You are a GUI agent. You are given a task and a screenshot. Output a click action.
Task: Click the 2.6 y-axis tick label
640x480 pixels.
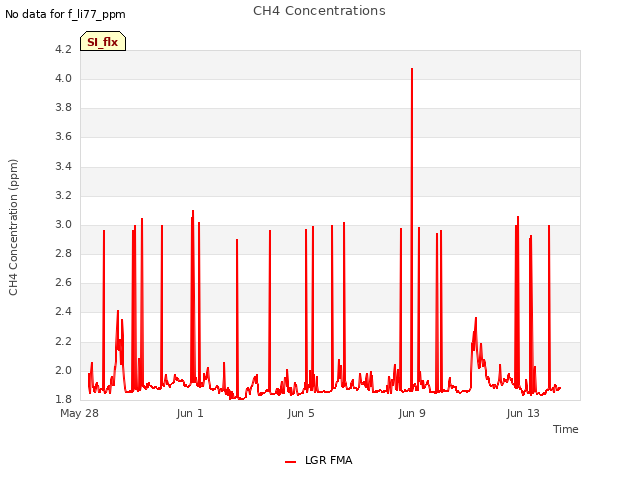coord(63,282)
